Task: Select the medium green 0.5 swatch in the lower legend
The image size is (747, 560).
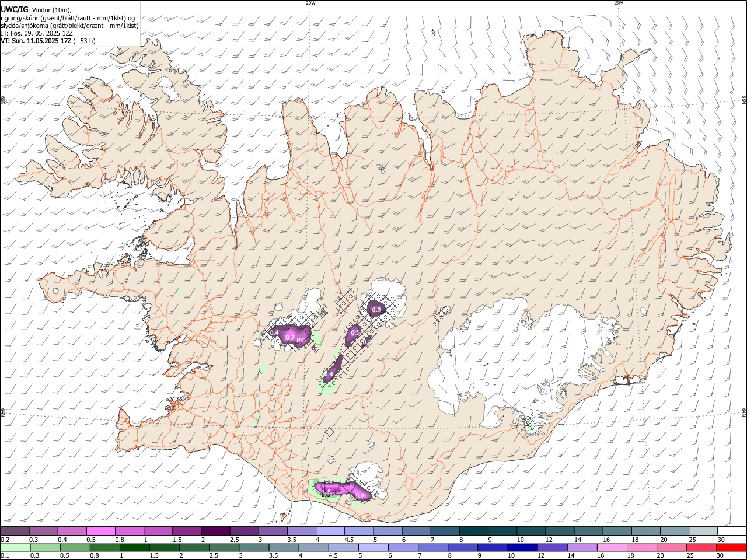Action: [x=75, y=547]
